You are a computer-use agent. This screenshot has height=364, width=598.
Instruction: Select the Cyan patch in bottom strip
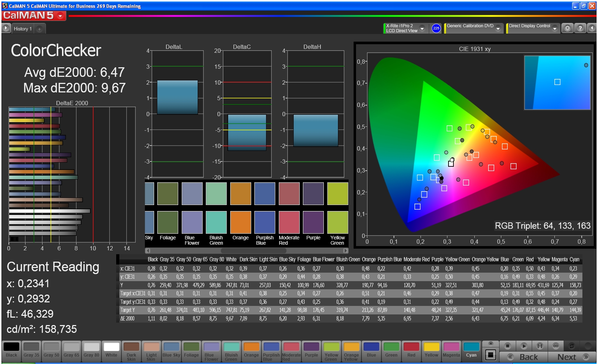click(471, 351)
